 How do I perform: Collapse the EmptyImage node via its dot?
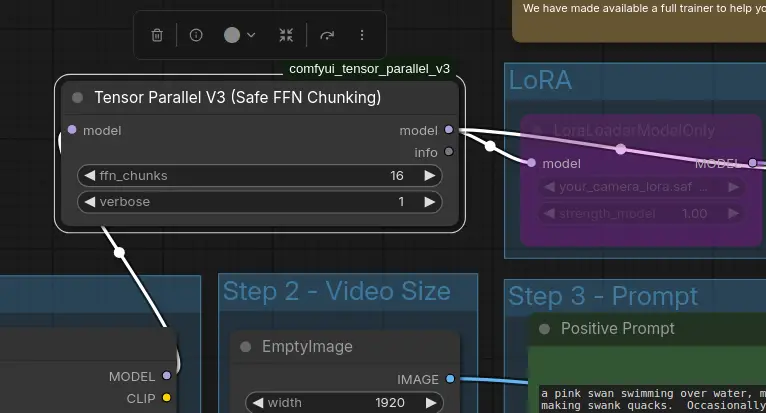[x=246, y=347]
